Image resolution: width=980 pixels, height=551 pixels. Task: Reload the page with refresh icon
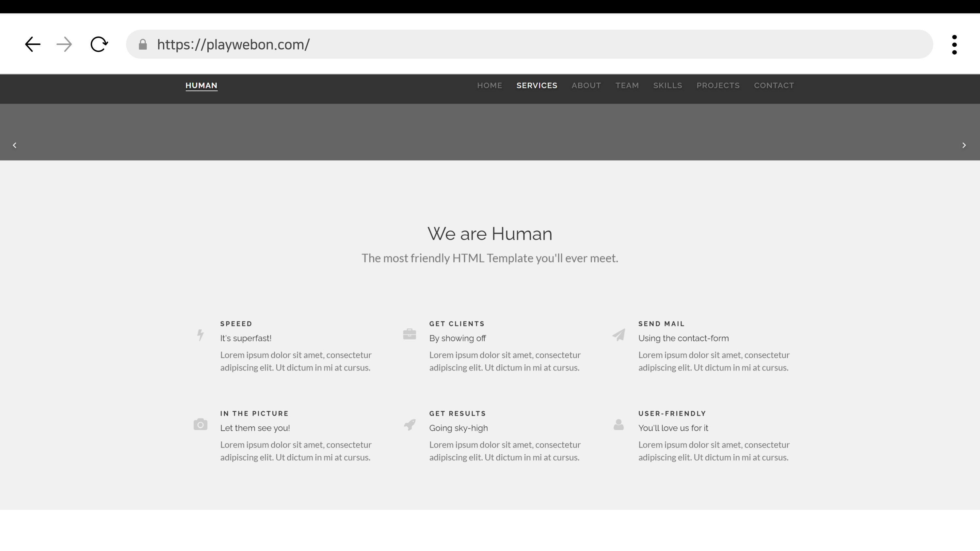pyautogui.click(x=99, y=44)
